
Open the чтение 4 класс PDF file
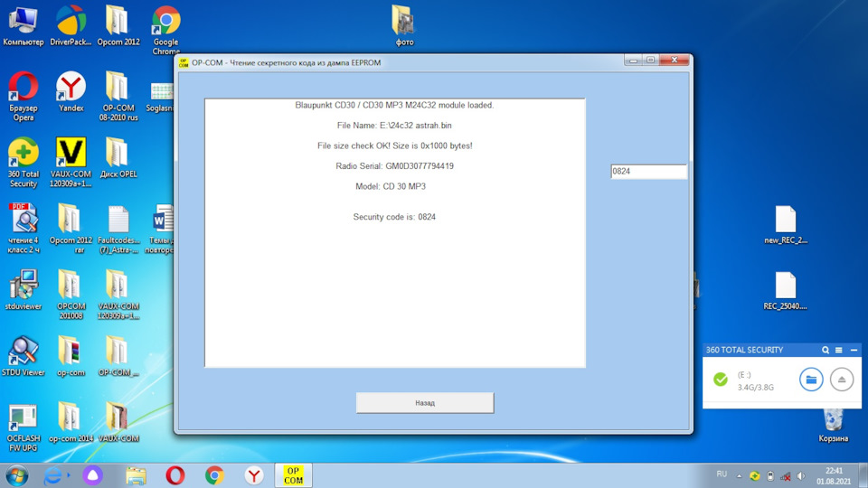click(24, 229)
